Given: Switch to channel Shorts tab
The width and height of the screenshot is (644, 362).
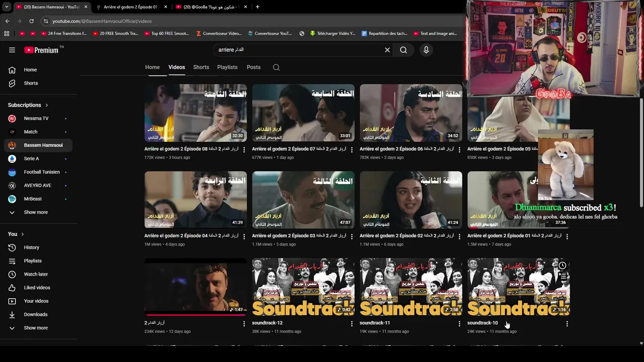Looking at the screenshot, I should (201, 67).
